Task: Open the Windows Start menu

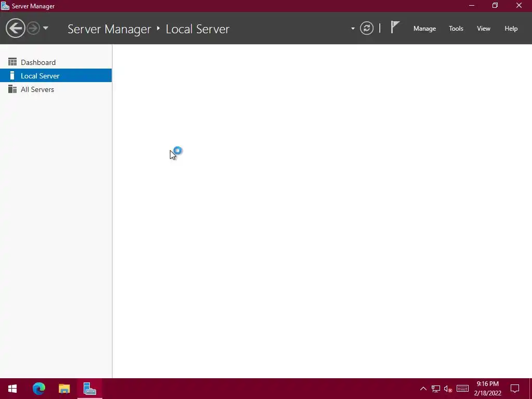Action: [x=12, y=389]
